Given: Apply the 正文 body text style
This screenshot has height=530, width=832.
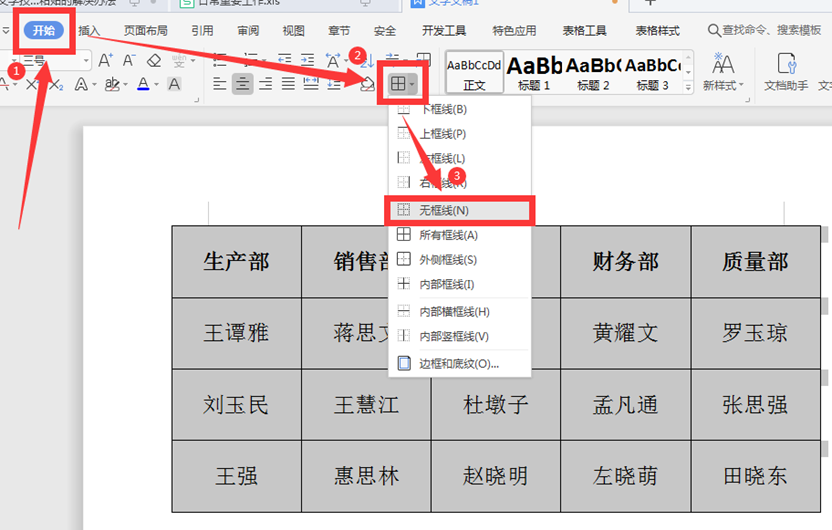Looking at the screenshot, I should point(474,73).
